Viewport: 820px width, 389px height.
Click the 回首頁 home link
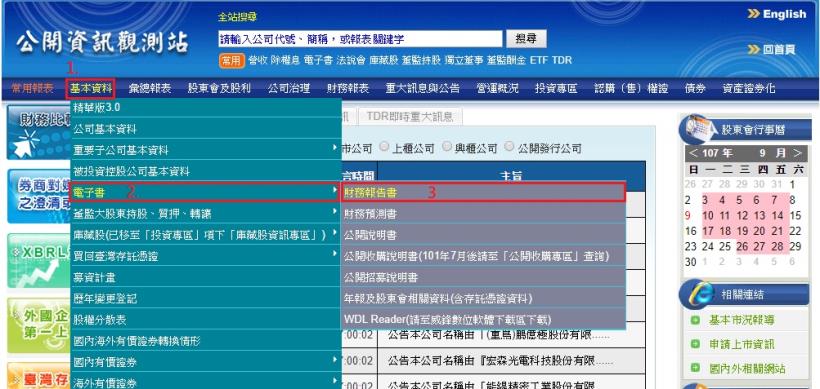(779, 50)
